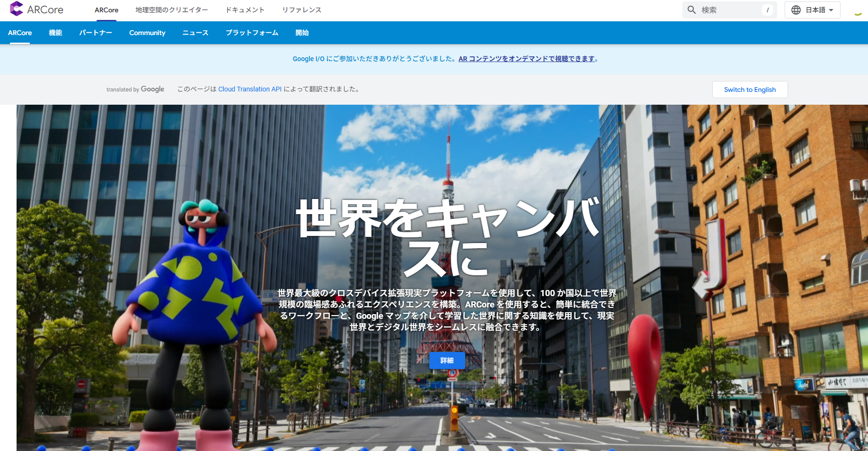
Task: Select プラットフォーム in the blue sub-navigation
Action: [x=252, y=33]
